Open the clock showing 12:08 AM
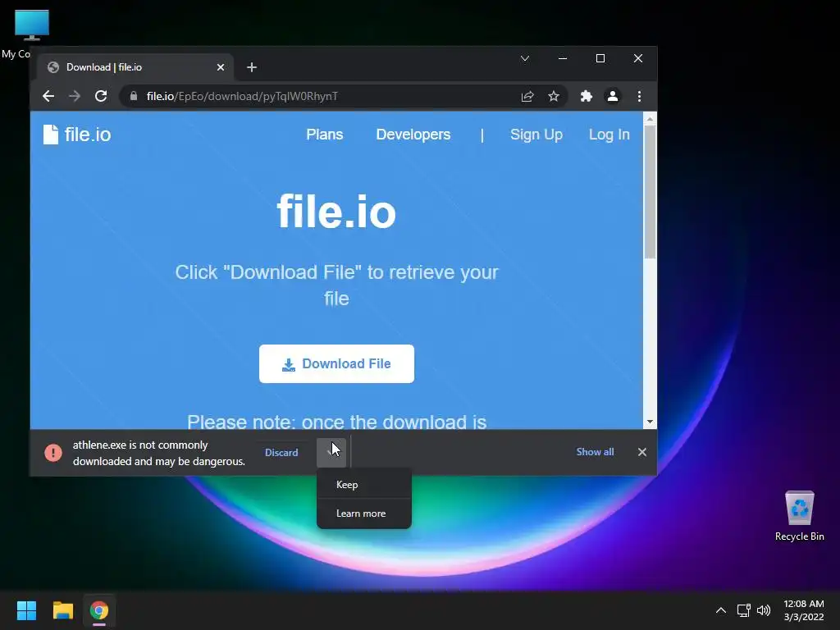Viewport: 840px width, 630px height. [804, 610]
